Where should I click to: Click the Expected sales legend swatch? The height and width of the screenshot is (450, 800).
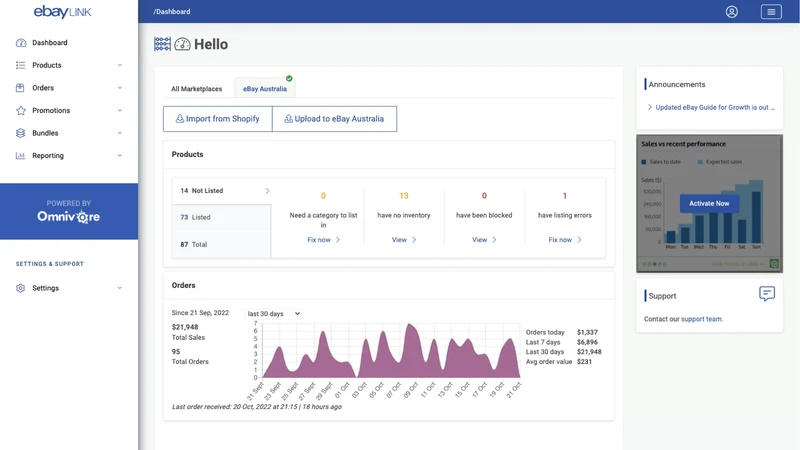tap(701, 162)
